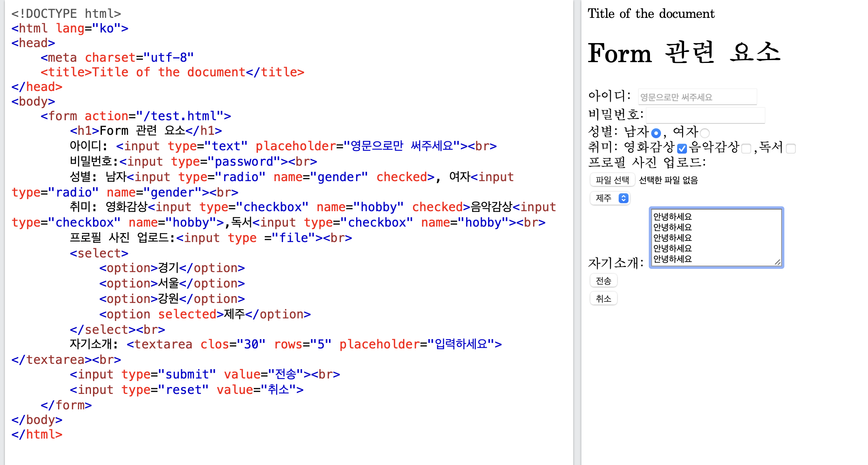Screen dimensions: 868x465
Task: Open the 제주 region dropdown
Action: [609, 198]
